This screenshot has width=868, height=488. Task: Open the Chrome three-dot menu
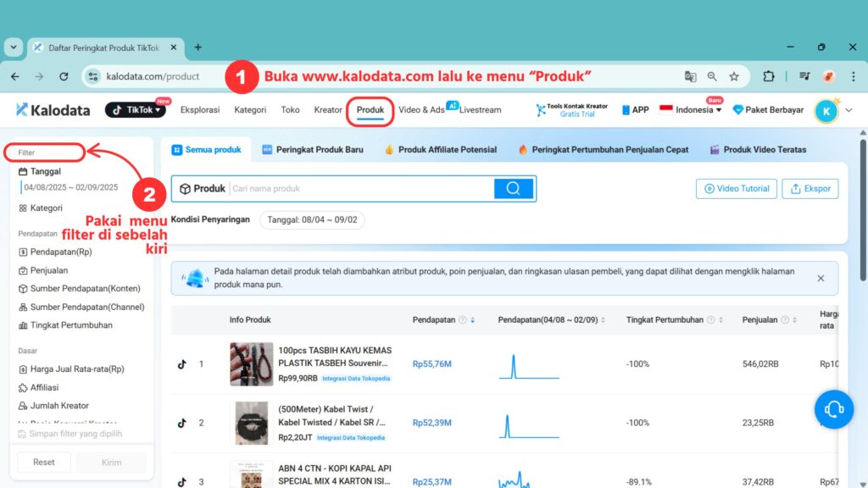point(853,76)
